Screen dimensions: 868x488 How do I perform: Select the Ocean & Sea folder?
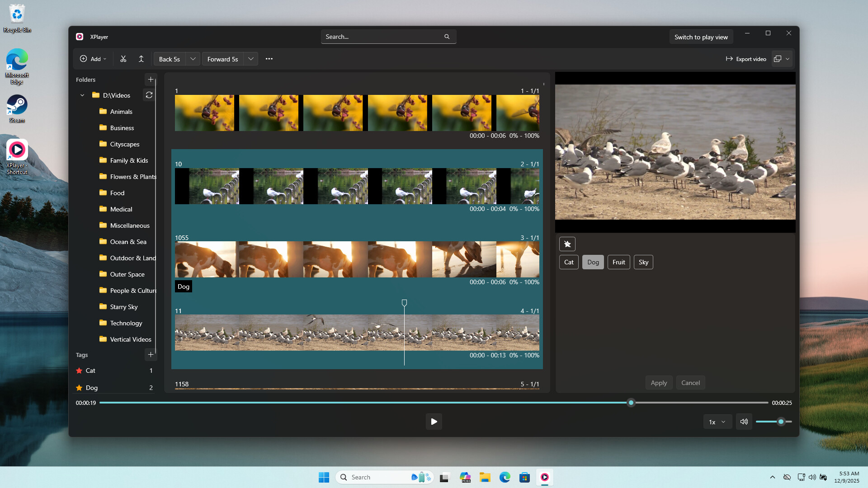[128, 242]
